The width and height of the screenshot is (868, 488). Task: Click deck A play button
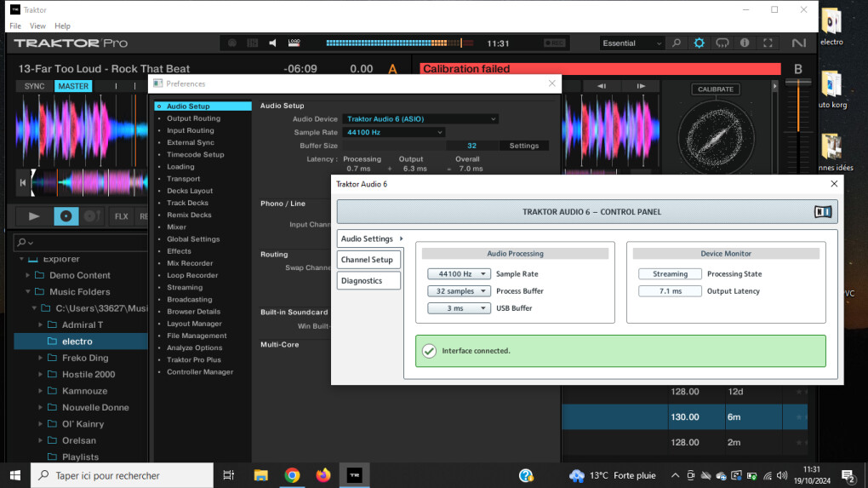tap(34, 216)
